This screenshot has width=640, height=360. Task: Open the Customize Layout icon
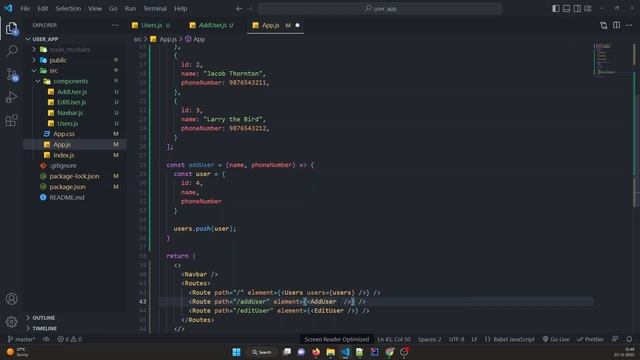(x=588, y=8)
